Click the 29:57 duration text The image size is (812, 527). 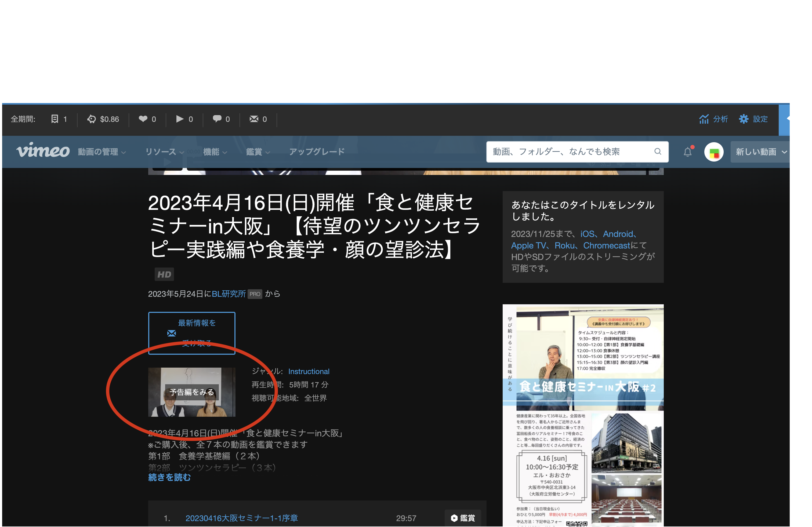[406, 518]
